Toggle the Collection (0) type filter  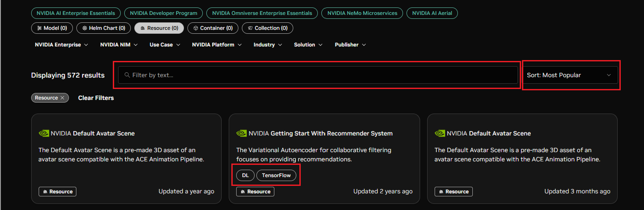point(267,28)
